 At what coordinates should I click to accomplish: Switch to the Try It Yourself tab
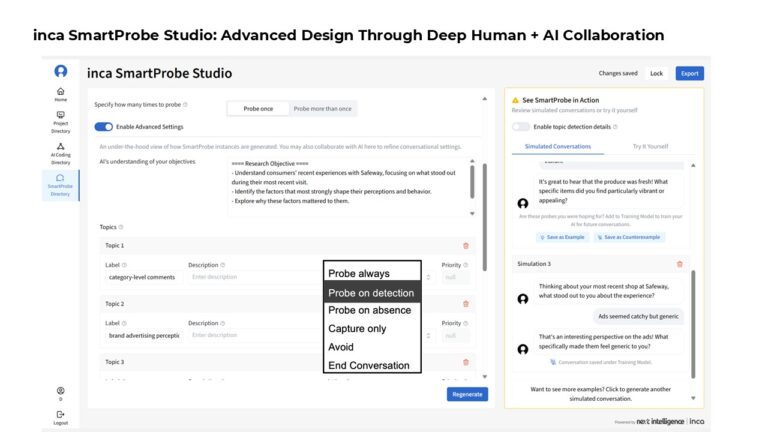(650, 146)
